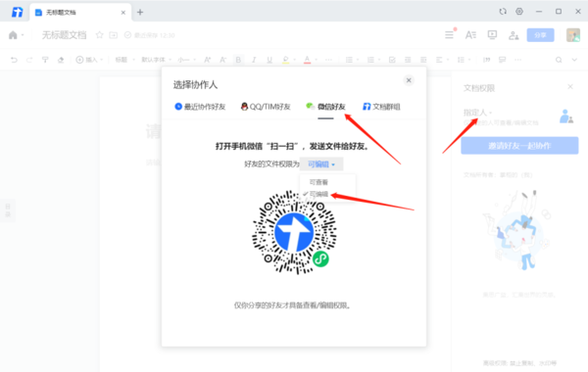Close the 选择协作人 dialog
Screen dimensions: 588x372
pyautogui.click(x=409, y=80)
